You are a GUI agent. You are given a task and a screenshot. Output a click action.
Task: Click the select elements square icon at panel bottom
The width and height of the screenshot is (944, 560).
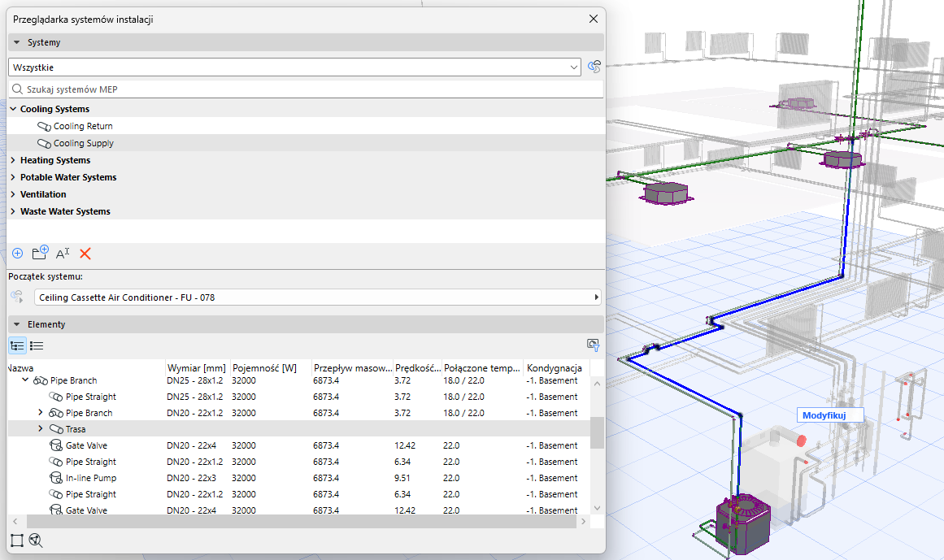coord(17,540)
